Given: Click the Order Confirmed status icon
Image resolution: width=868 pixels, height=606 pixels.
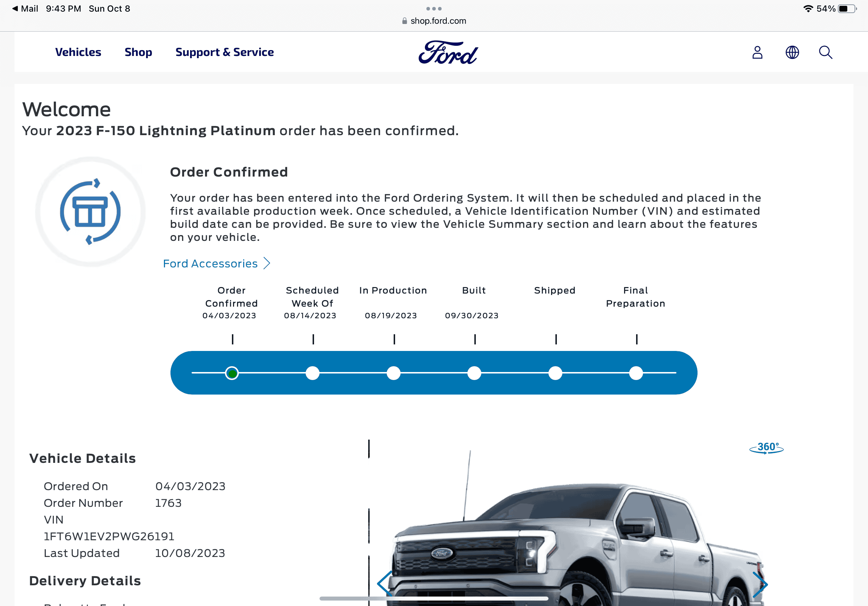Looking at the screenshot, I should coord(91,211).
